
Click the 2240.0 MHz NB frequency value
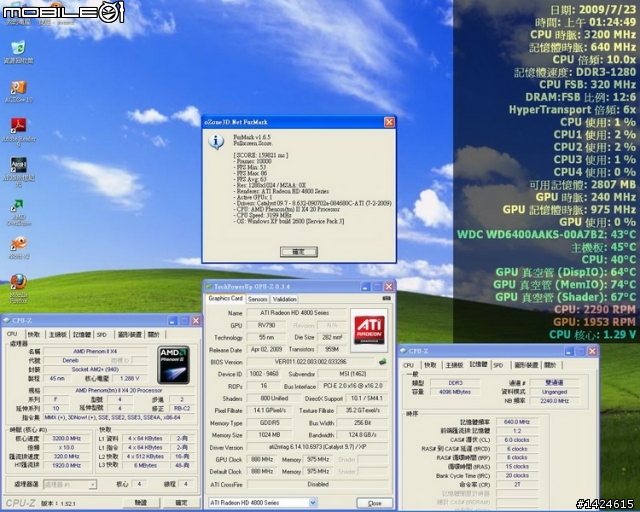tap(554, 401)
